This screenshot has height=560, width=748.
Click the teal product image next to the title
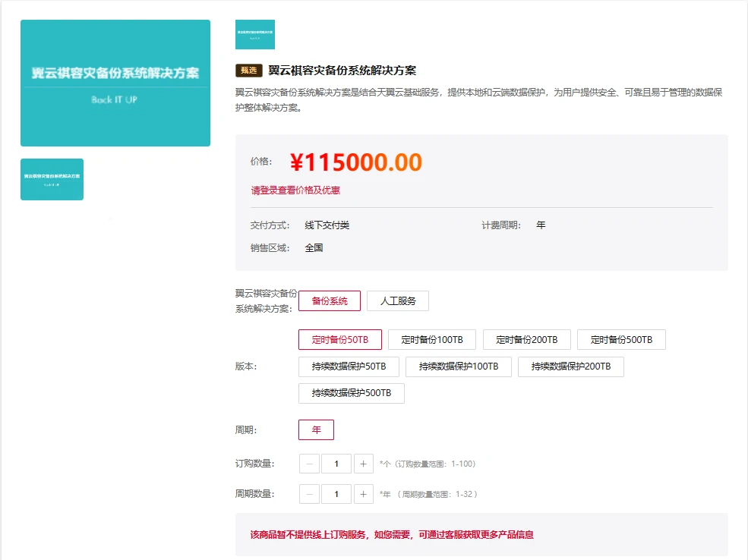click(255, 34)
